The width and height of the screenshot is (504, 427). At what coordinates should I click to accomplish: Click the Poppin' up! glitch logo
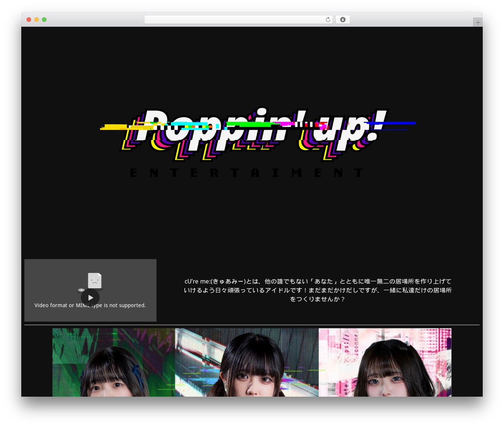pos(258,134)
